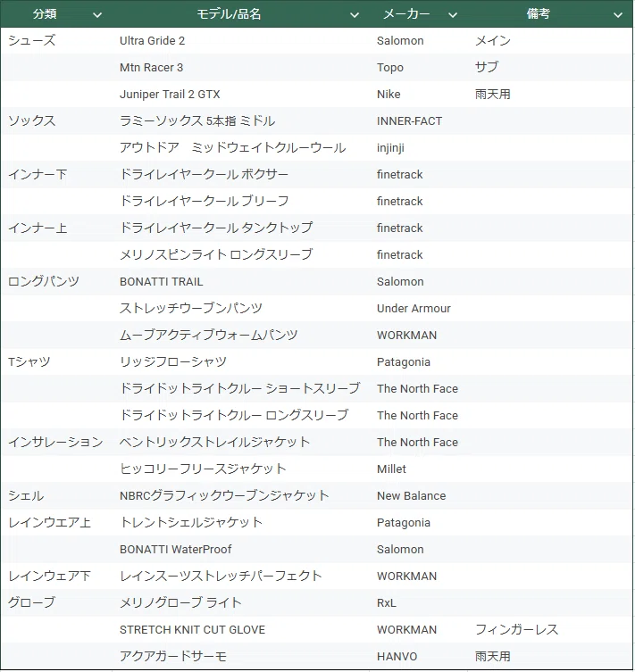This screenshot has height=672, width=635.
Task: Click the シューズ category cell
Action: pos(32,41)
